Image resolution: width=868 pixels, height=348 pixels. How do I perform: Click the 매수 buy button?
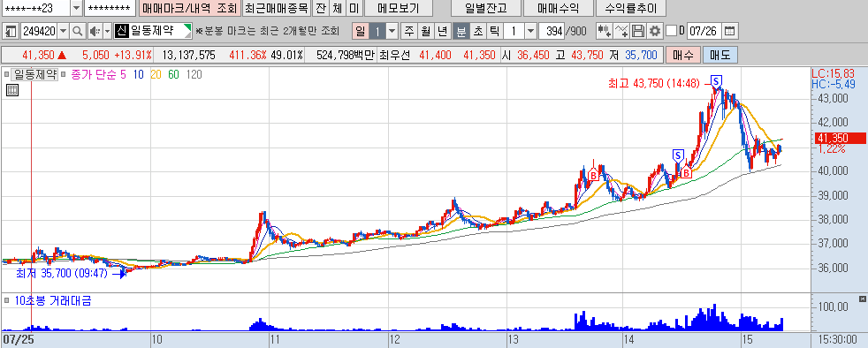tap(682, 55)
